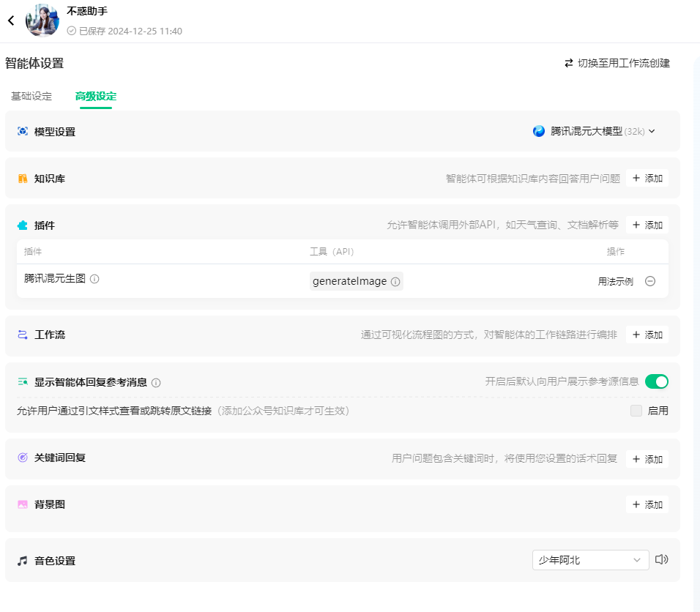
Task: Add a workflow via 工作流 添加 button
Action: pyautogui.click(x=647, y=335)
